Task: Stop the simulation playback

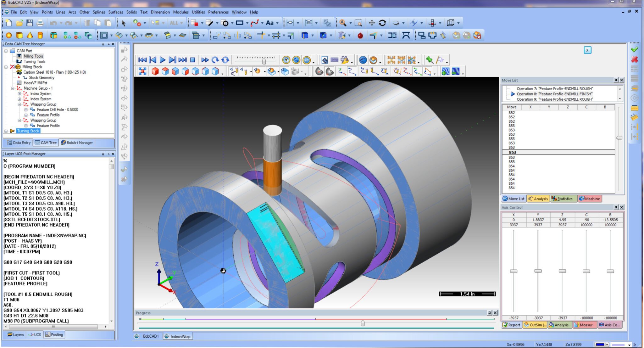Action: [x=192, y=59]
